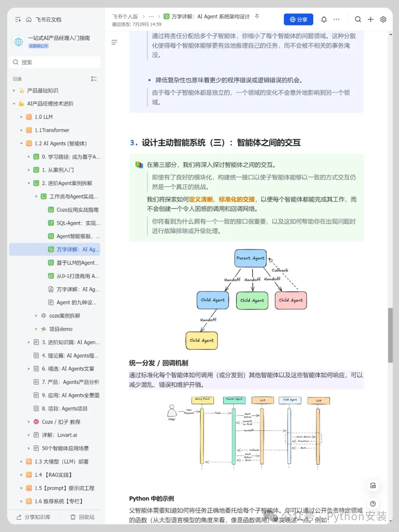
Task: Toggle the 目录 list view switcher
Action: (x=94, y=79)
